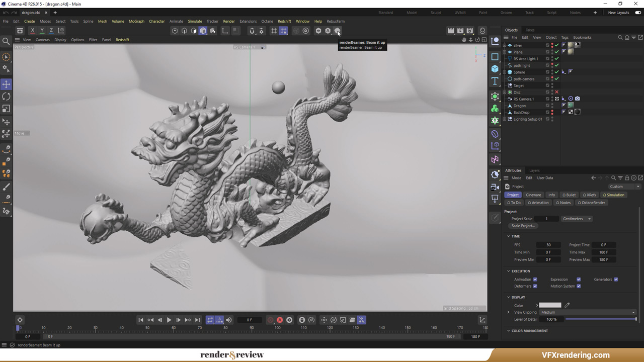Open the Centimeters unit dropdown
This screenshot has height=362, width=644.
(x=577, y=219)
